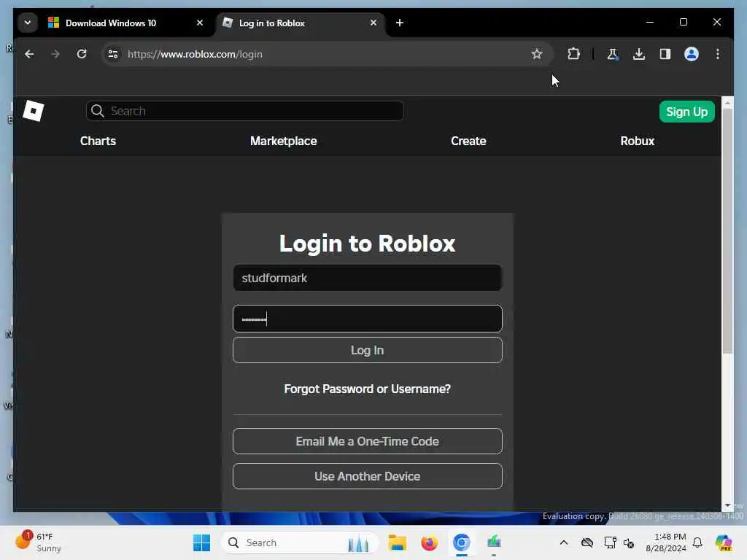Click the Roblox logo icon

[34, 111]
